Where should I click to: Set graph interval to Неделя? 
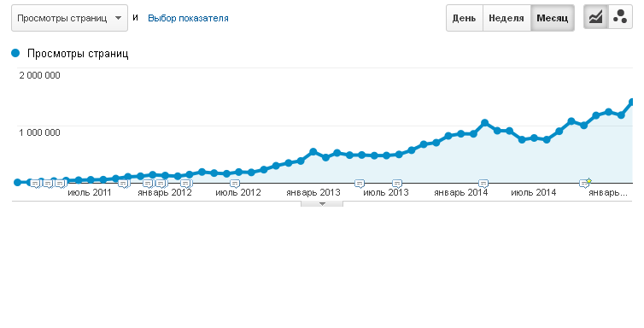[506, 18]
